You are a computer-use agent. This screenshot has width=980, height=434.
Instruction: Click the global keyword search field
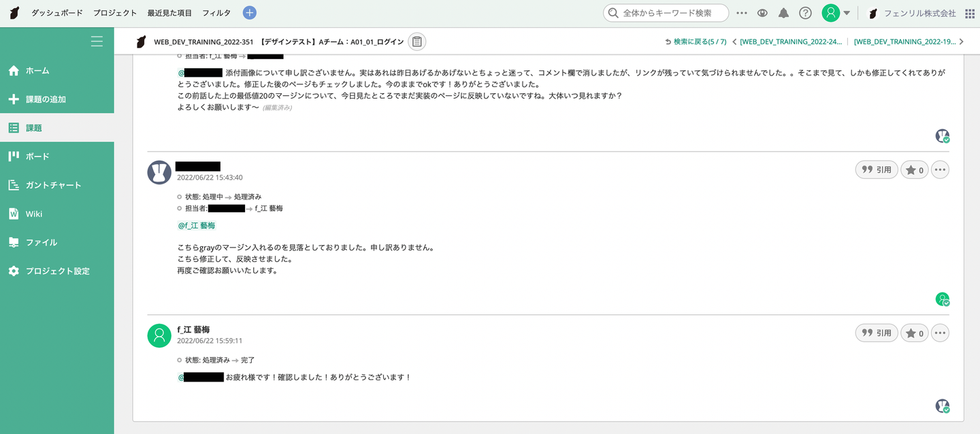point(666,13)
